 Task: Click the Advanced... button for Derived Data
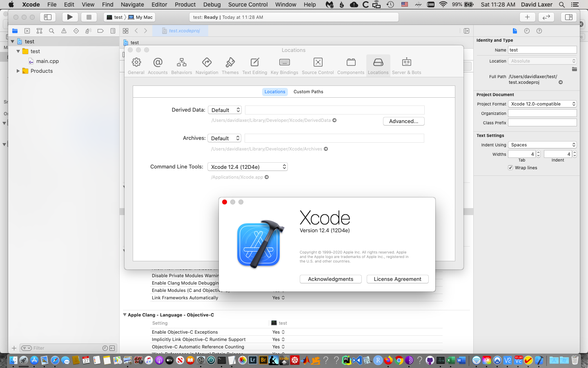[x=403, y=121]
